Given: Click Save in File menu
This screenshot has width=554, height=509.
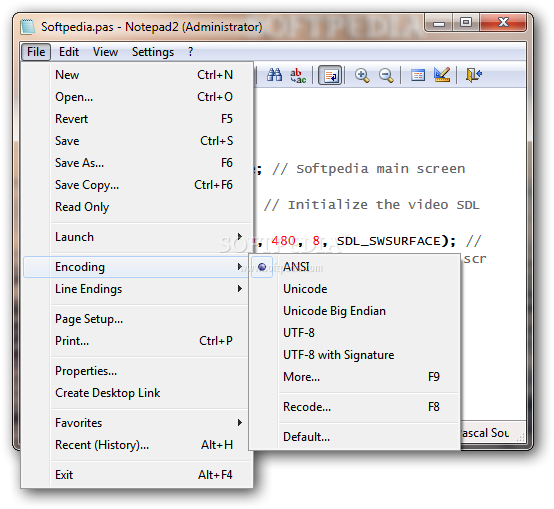Looking at the screenshot, I should click(x=138, y=141).
